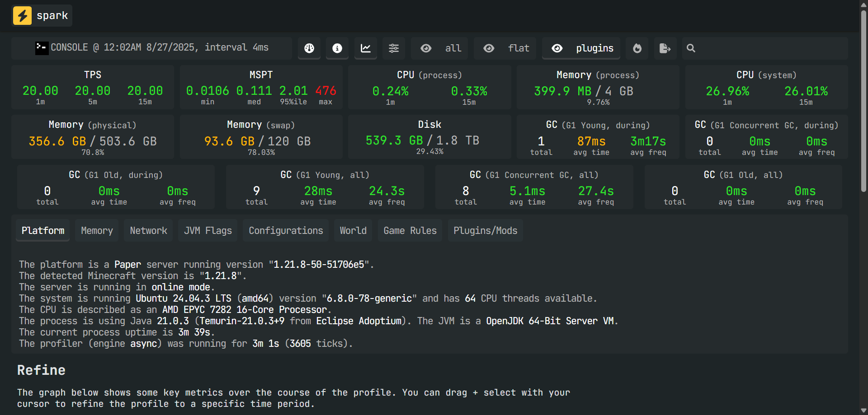Image resolution: width=868 pixels, height=415 pixels.
Task: Toggle the line graph icon
Action: 366,48
